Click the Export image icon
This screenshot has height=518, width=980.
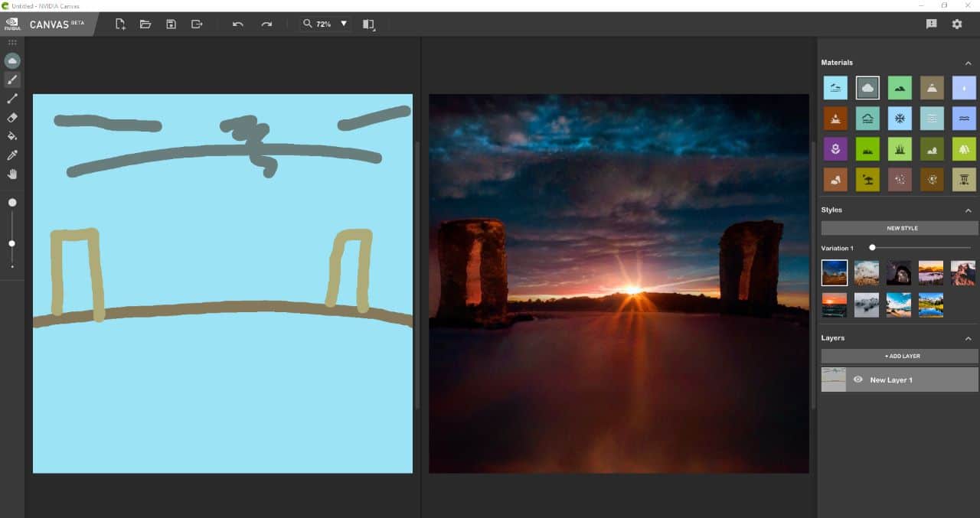[x=197, y=24]
